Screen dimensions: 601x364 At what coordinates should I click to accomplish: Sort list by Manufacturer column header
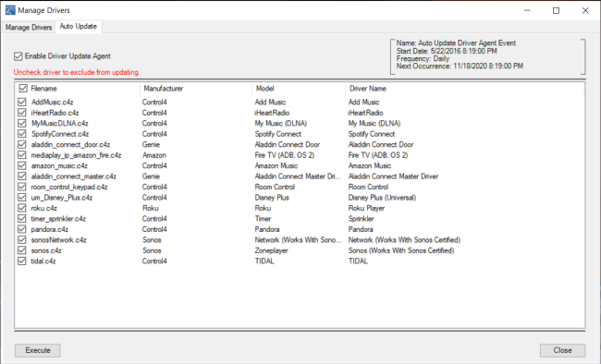[164, 89]
